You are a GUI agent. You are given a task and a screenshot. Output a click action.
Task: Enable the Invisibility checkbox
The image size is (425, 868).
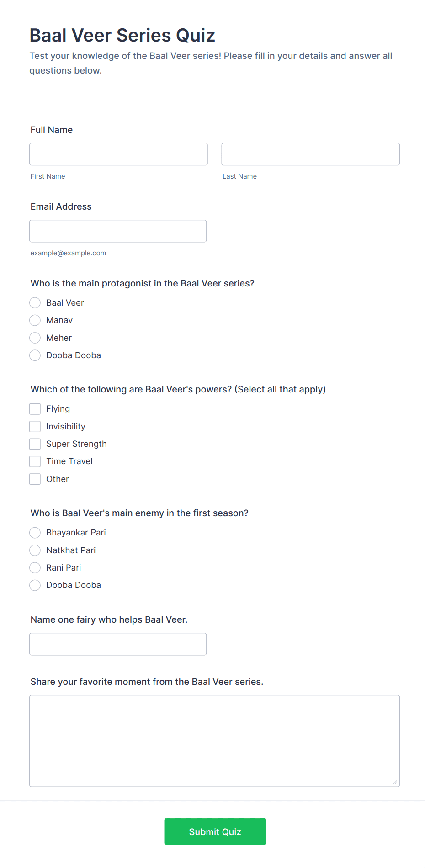(x=35, y=426)
